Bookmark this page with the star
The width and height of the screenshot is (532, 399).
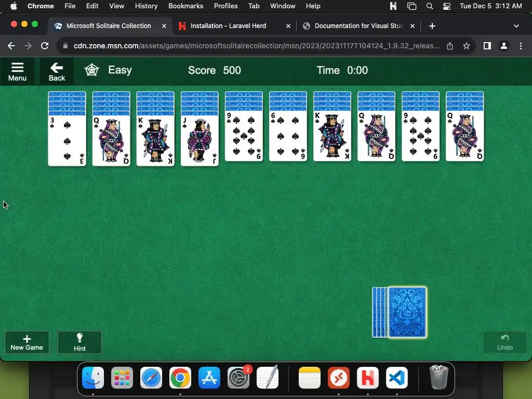pos(467,46)
